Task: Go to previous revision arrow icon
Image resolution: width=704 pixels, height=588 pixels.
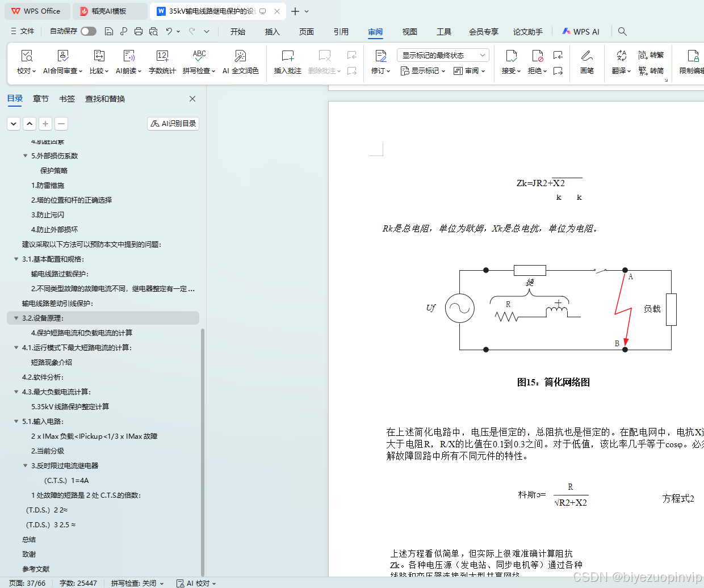Action: pos(558,55)
